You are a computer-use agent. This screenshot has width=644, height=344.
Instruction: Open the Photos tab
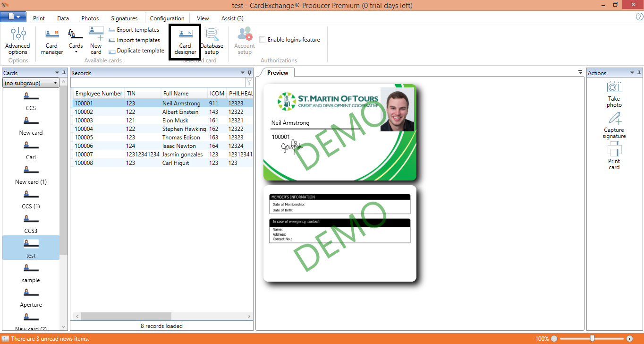click(x=90, y=18)
